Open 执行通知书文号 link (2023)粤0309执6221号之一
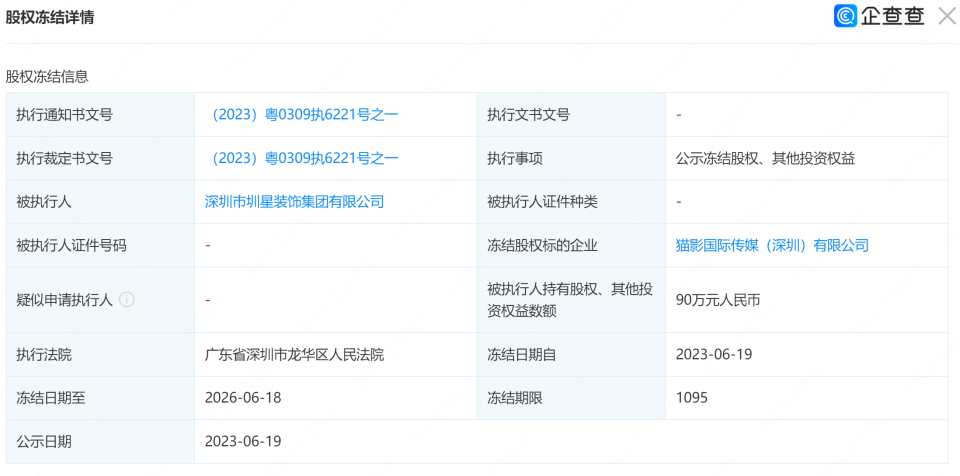Screen dimensions: 960x476 click(303, 115)
